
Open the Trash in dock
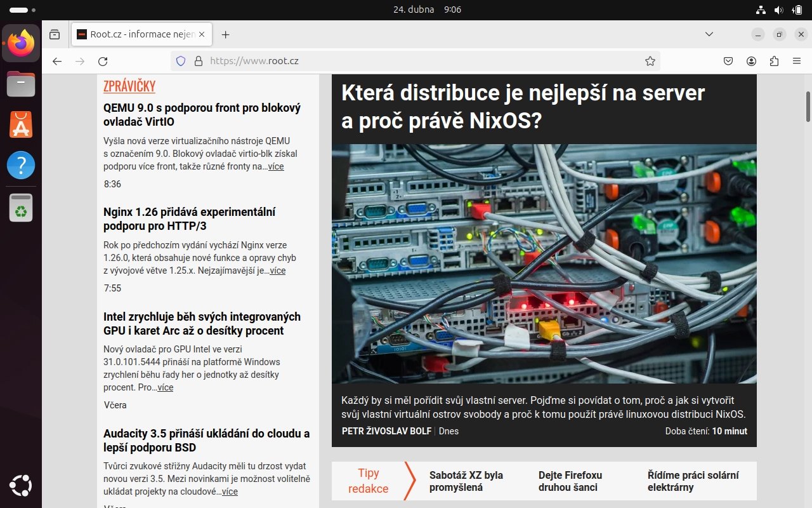tap(21, 208)
